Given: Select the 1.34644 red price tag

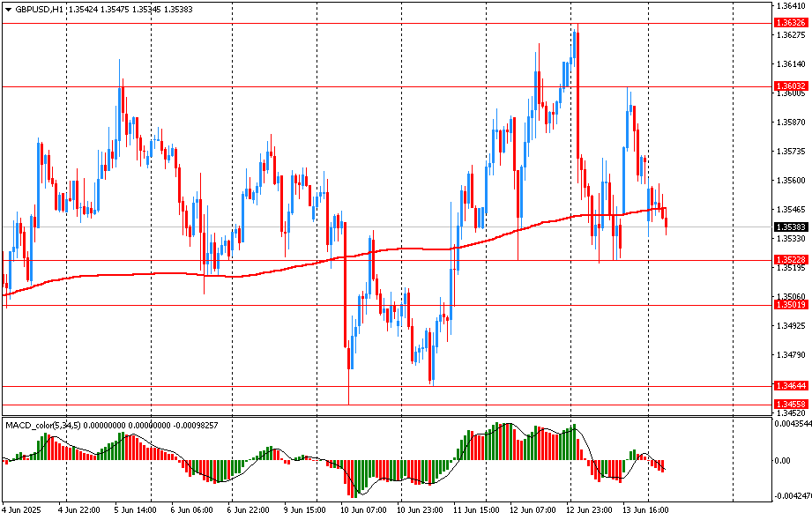Looking at the screenshot, I should pyautogui.click(x=791, y=386).
